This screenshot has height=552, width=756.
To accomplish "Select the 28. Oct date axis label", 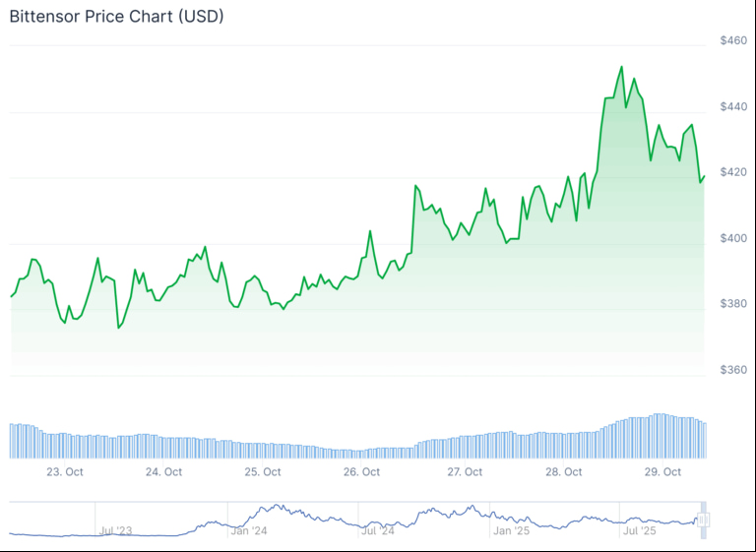I will pyautogui.click(x=564, y=472).
